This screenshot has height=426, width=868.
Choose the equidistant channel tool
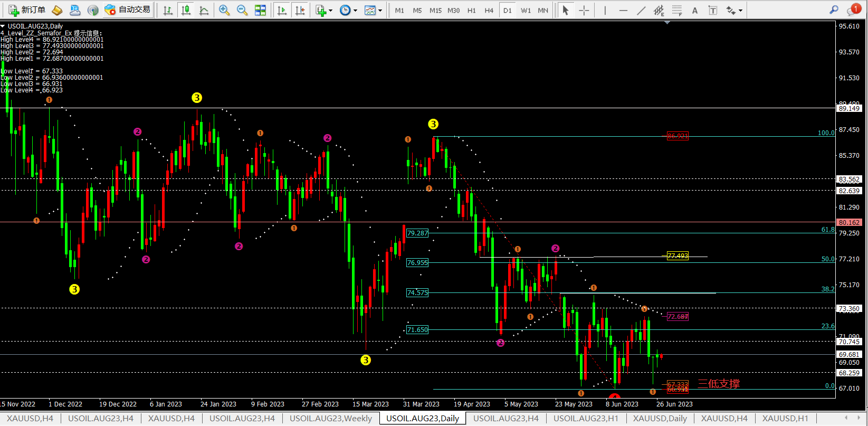(659, 10)
